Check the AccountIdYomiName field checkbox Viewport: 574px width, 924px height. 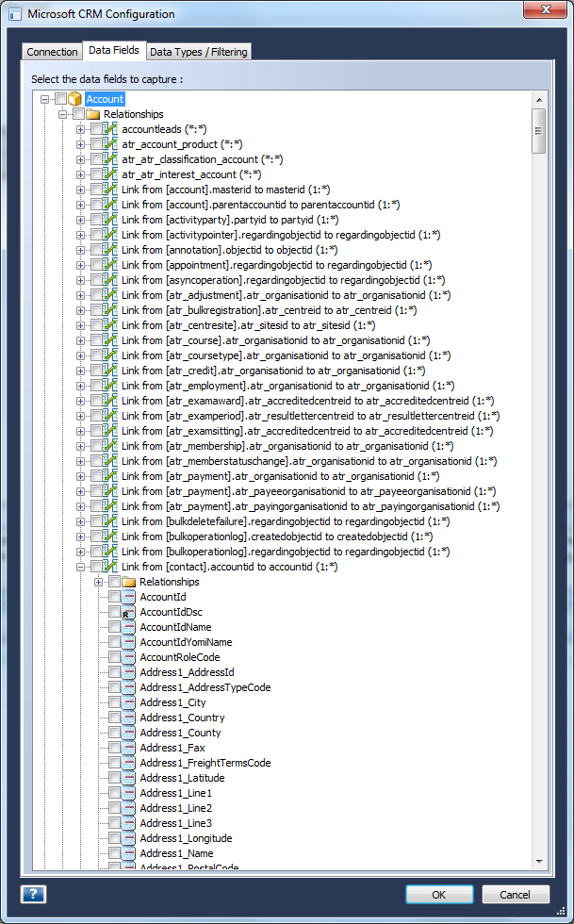115,642
